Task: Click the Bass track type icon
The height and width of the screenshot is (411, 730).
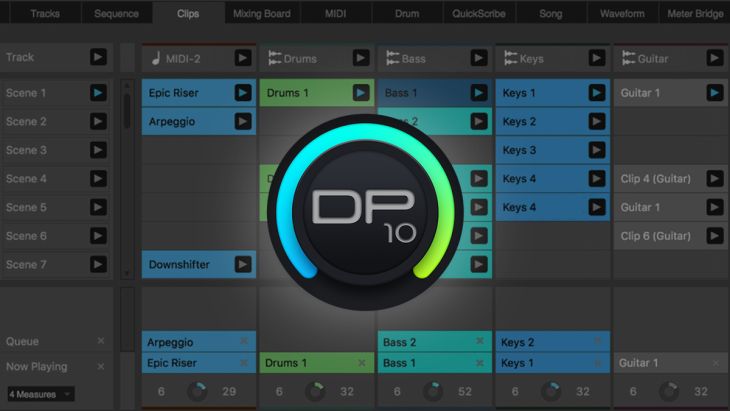Action: tap(392, 58)
